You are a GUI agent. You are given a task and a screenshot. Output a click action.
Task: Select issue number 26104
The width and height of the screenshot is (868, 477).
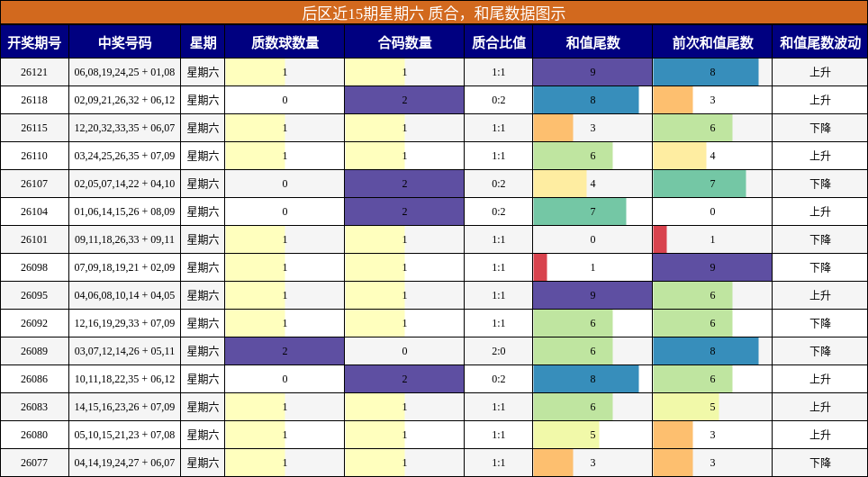(34, 211)
